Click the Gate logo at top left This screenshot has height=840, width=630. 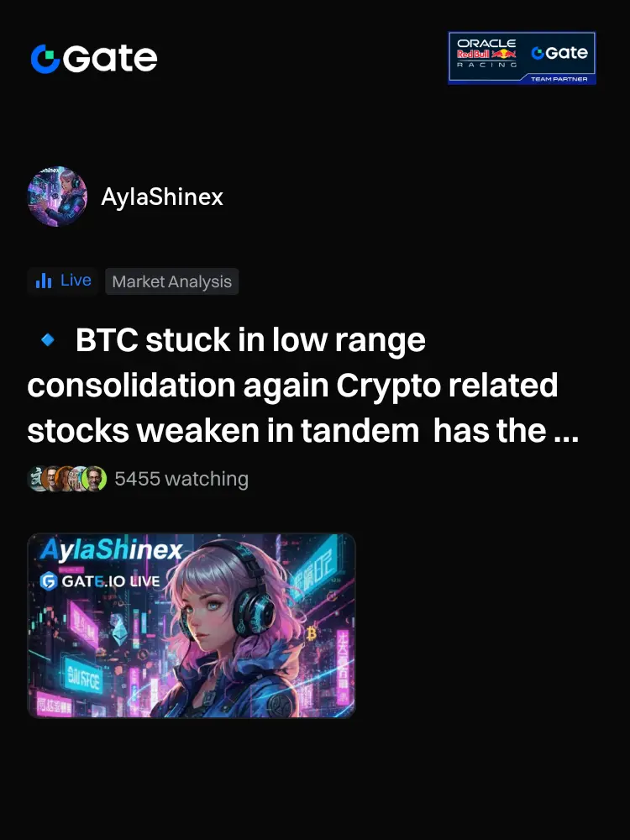click(x=94, y=58)
